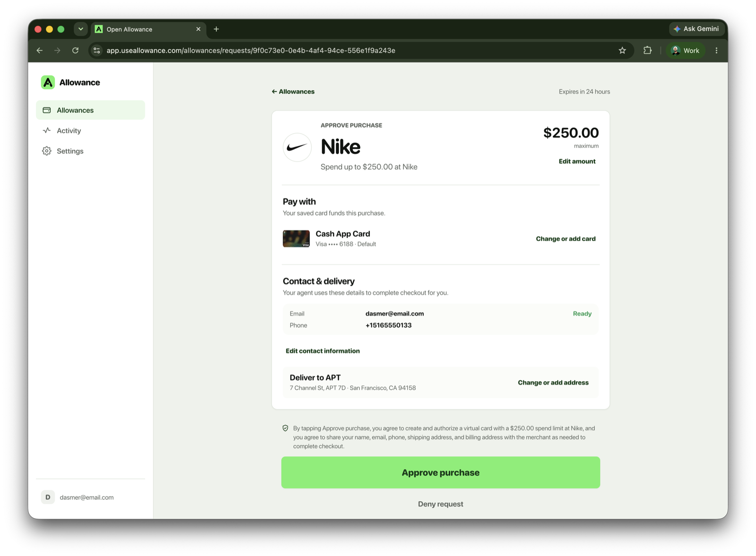Click Ask Gemini
The image size is (756, 556).
[x=696, y=29]
